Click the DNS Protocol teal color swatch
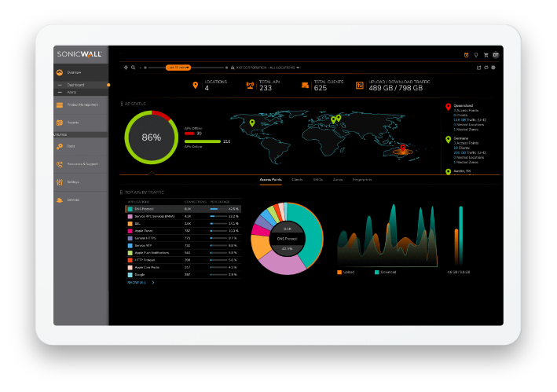The image size is (557, 392). [130, 209]
